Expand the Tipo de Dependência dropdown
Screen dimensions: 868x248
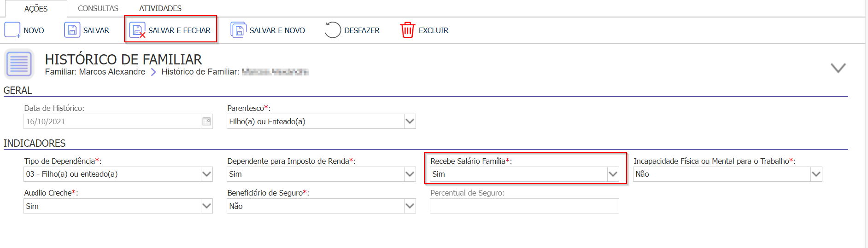(206, 174)
